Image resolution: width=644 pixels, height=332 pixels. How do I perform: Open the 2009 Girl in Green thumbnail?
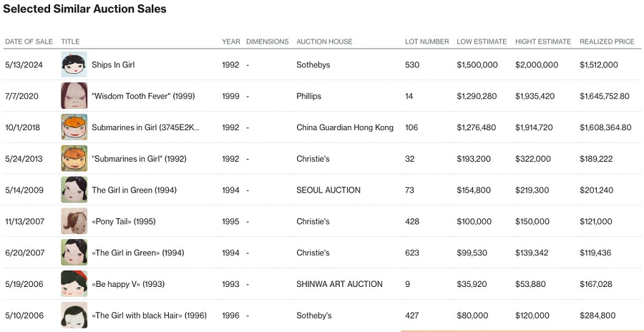point(74,190)
